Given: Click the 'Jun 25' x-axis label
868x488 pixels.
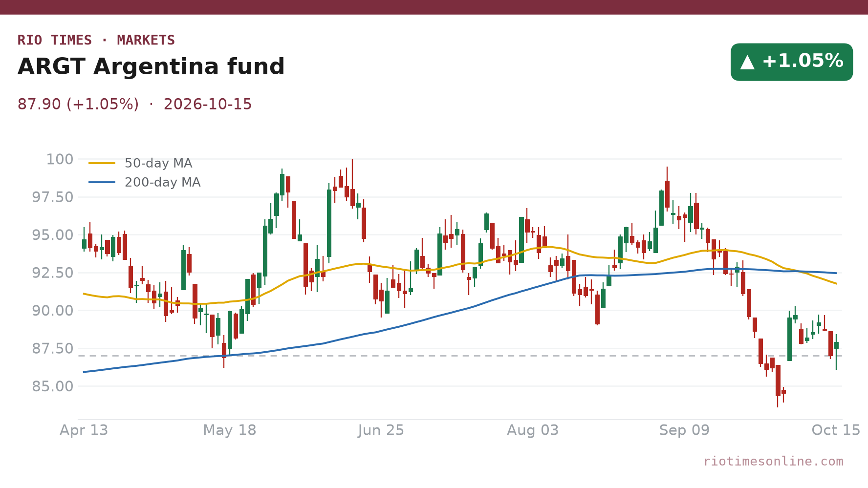Looking at the screenshot, I should (381, 430).
